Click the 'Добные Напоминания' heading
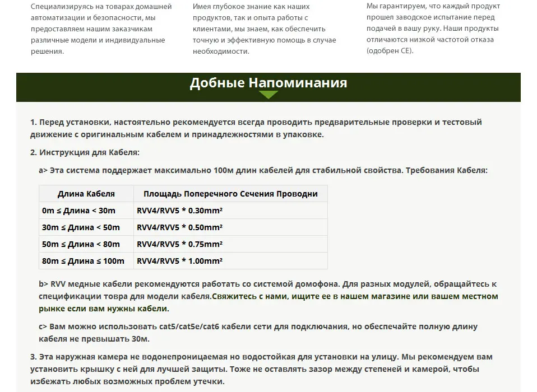Viewport: 537px width, 392px height. click(268, 83)
